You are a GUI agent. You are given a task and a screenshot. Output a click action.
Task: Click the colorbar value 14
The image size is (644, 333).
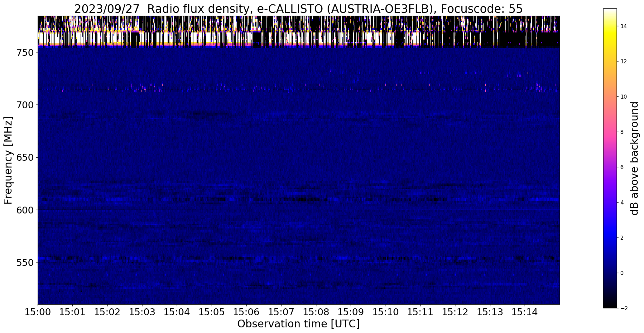coord(624,26)
